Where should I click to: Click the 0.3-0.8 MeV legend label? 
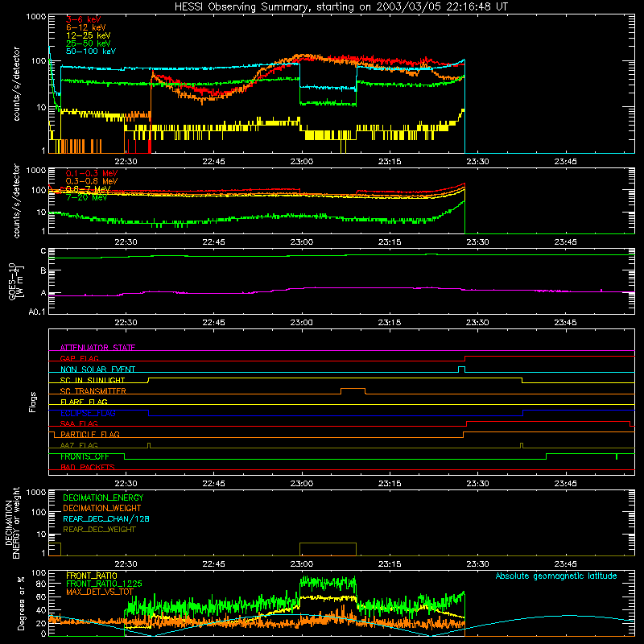(x=92, y=181)
